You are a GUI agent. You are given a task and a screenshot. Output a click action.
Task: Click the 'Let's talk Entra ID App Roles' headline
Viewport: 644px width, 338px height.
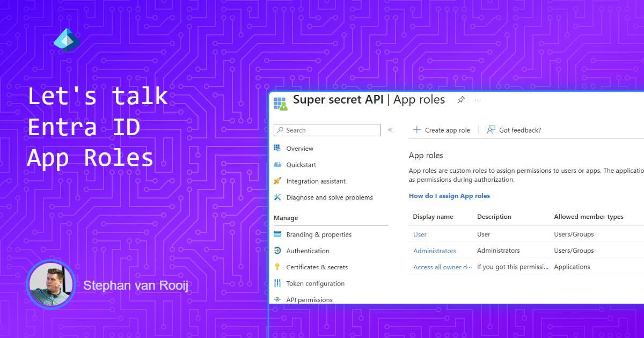coord(98,127)
